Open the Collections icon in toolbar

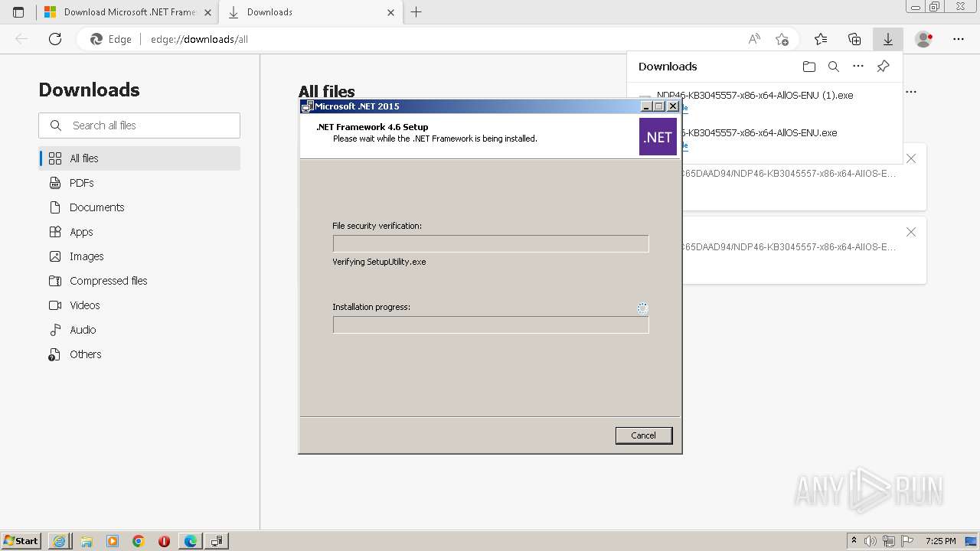click(x=854, y=39)
